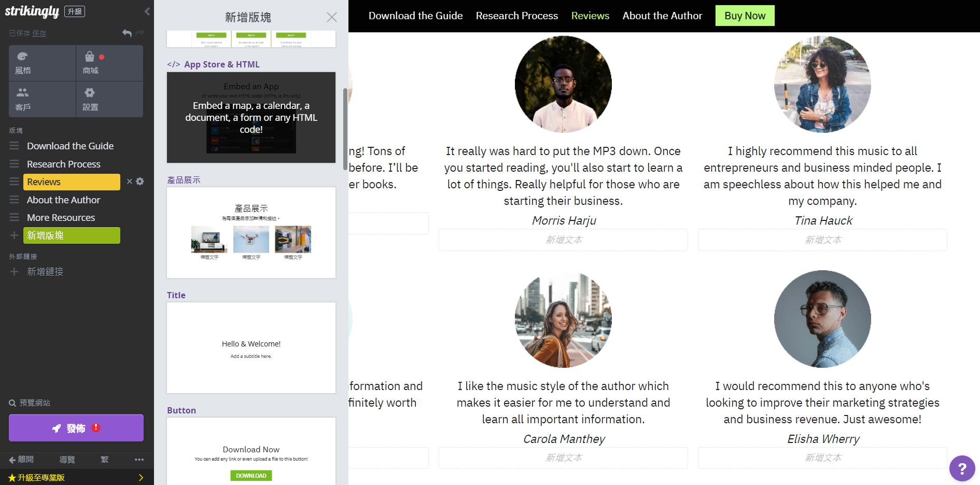Open Reviews section gear settings
The image size is (980, 485).
click(140, 182)
